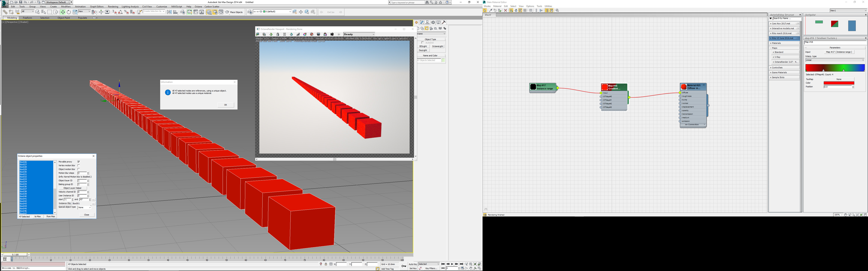Open the Interp. type Linear dropdown

tap(835, 60)
